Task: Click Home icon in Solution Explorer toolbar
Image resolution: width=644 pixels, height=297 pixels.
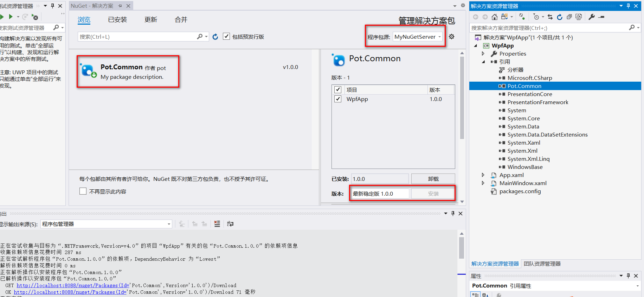Action: (x=495, y=17)
